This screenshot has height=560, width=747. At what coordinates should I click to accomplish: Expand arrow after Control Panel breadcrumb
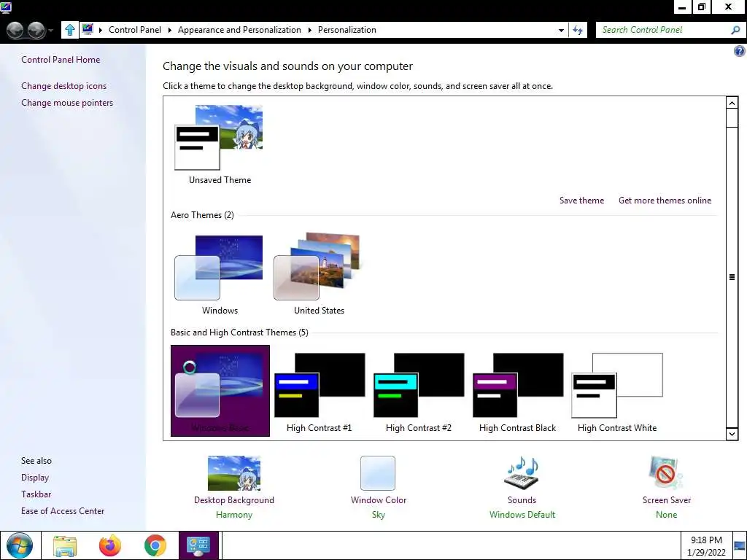[169, 29]
